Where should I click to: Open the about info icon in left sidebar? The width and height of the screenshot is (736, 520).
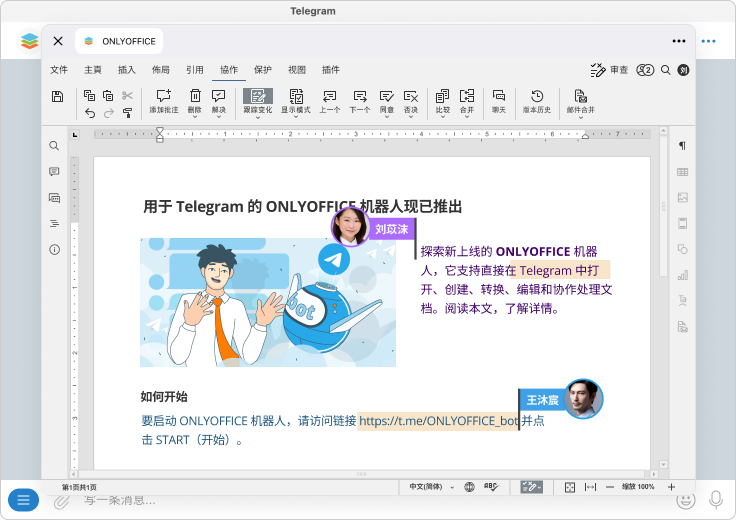pos(54,249)
